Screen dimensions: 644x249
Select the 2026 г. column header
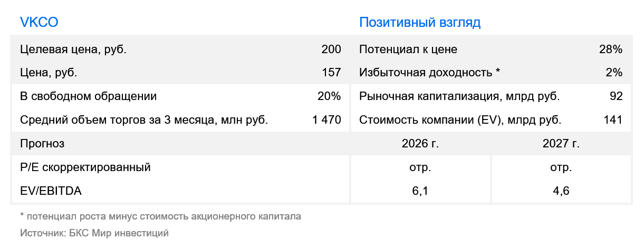420,144
